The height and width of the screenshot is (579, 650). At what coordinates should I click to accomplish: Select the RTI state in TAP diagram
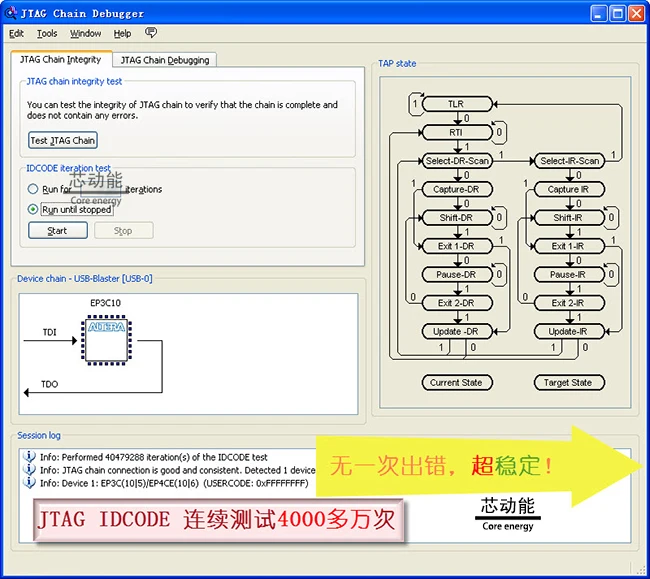coord(457,133)
